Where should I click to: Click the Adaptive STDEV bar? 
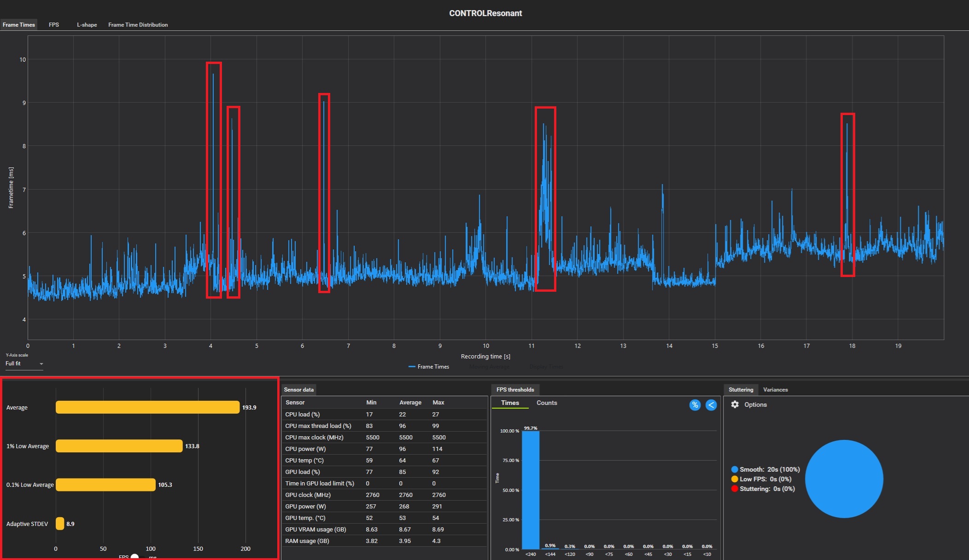click(60, 524)
